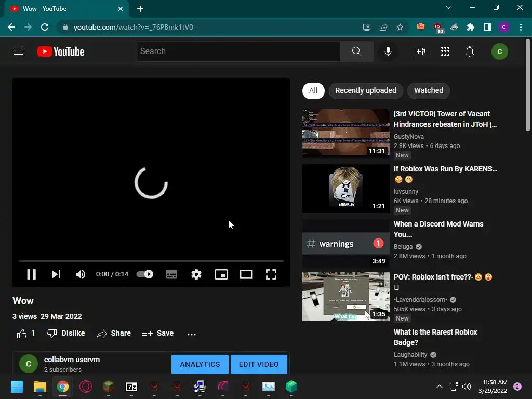This screenshot has width=532, height=399.
Task: Focus the YouTube search field
Action: (238, 51)
